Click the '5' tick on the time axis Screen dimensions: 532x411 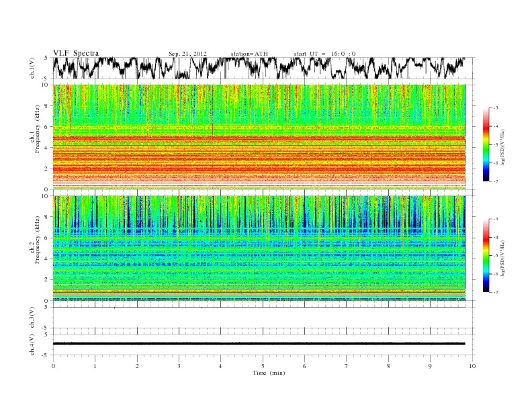pos(263,366)
